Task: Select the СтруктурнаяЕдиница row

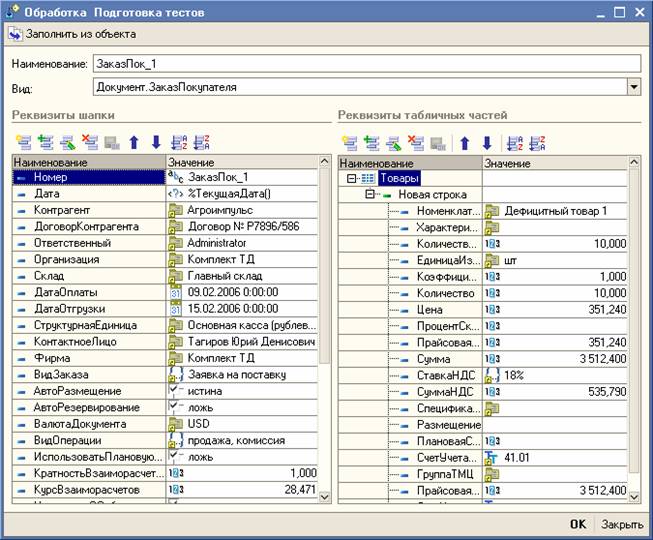Action: coord(165,325)
